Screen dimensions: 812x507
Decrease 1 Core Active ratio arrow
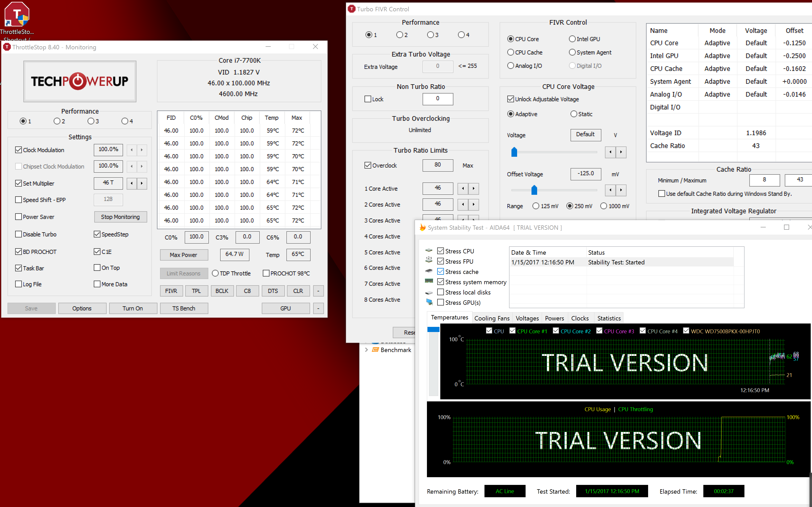click(x=463, y=188)
